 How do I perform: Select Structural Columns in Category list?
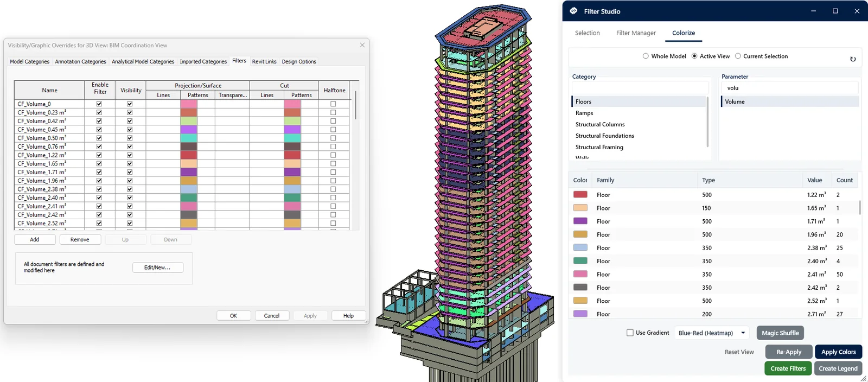[x=600, y=124]
